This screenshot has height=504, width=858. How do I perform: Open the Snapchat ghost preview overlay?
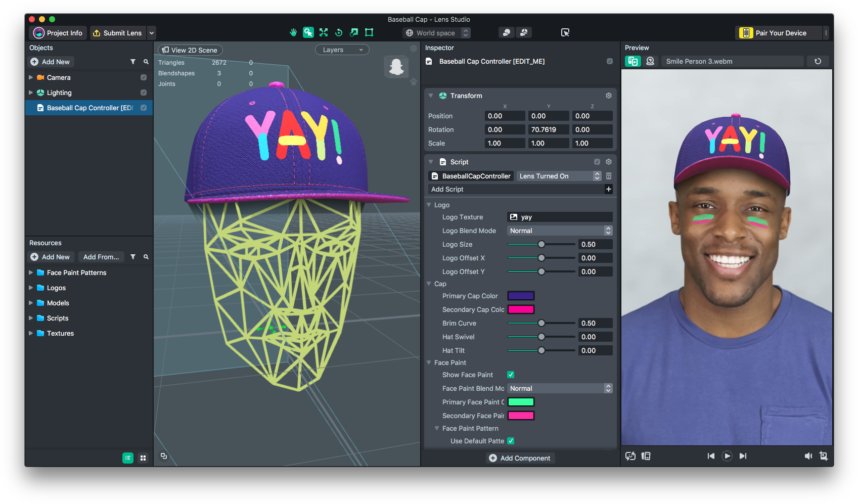tap(396, 66)
